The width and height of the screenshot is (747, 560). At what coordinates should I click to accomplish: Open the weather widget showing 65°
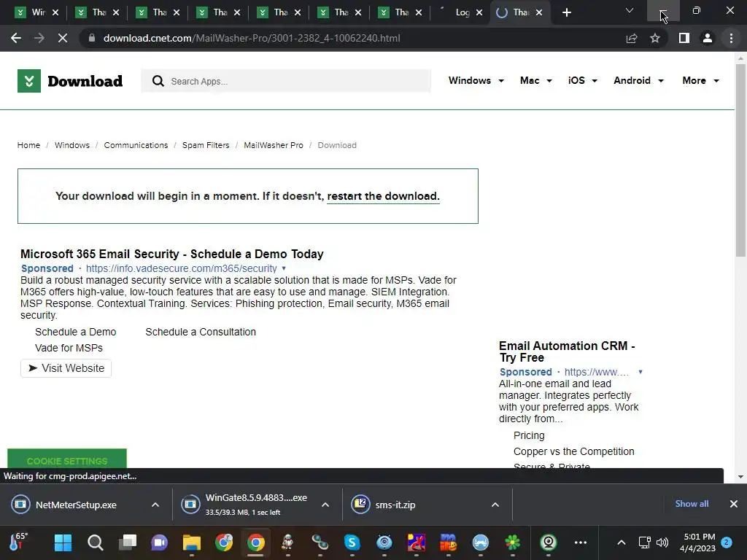tap(19, 542)
